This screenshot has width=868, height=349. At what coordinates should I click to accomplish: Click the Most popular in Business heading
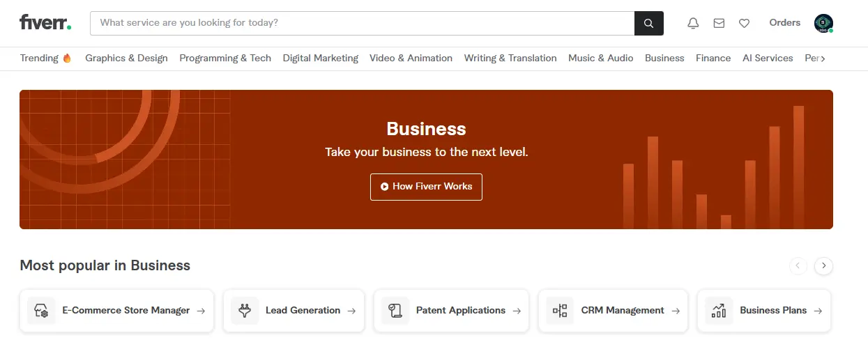(x=105, y=265)
